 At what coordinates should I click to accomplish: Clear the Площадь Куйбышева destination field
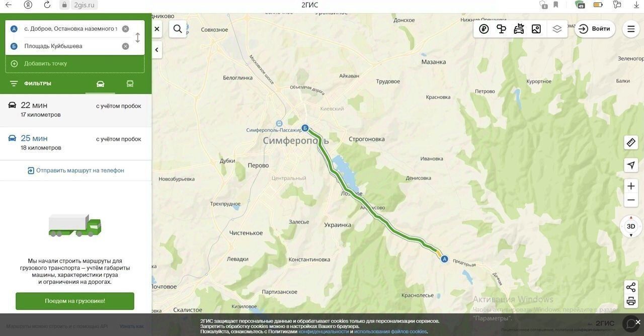pyautogui.click(x=125, y=46)
